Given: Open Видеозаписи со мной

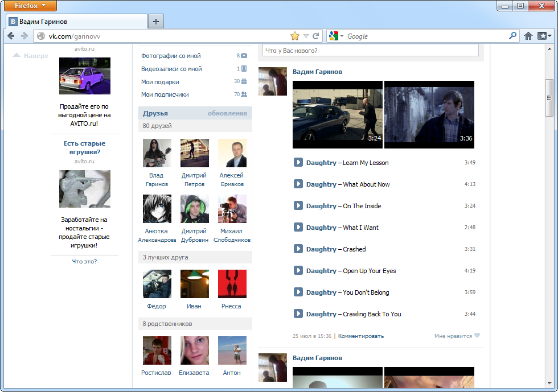Looking at the screenshot, I should 171,69.
